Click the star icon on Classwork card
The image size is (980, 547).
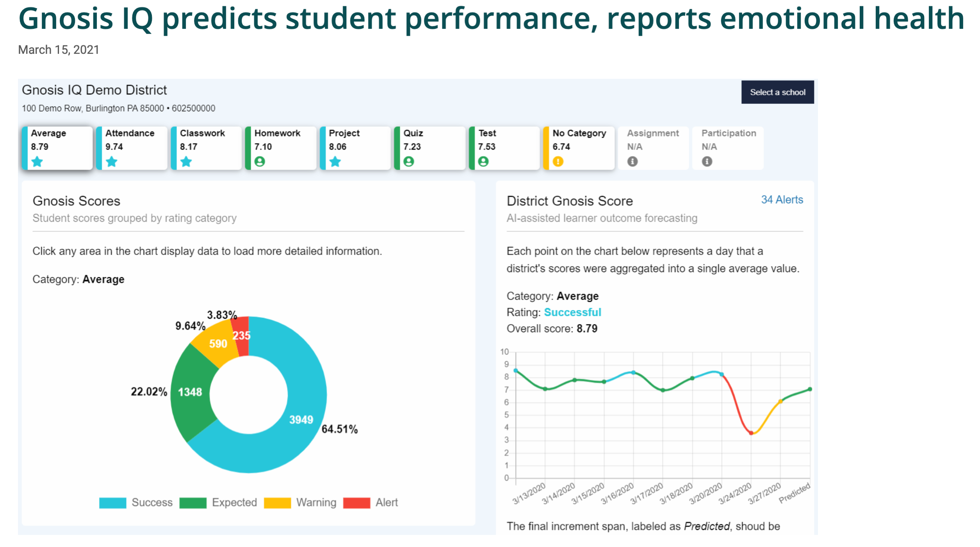click(186, 161)
